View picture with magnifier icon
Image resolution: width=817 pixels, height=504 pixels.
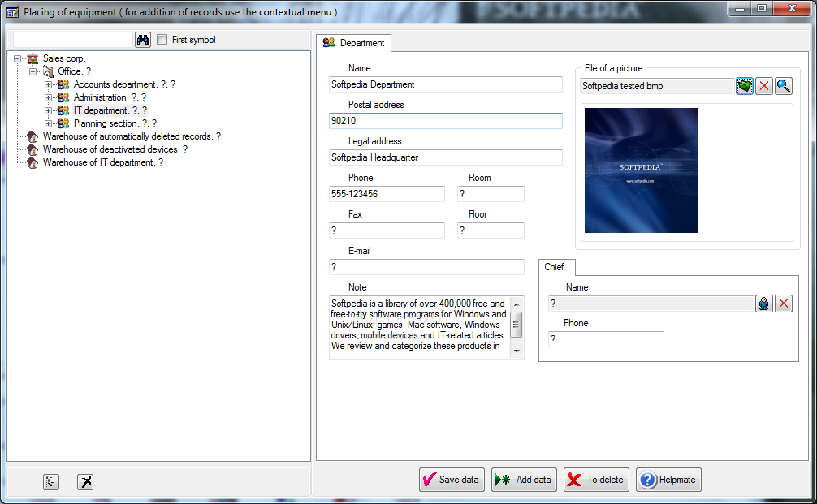(784, 86)
